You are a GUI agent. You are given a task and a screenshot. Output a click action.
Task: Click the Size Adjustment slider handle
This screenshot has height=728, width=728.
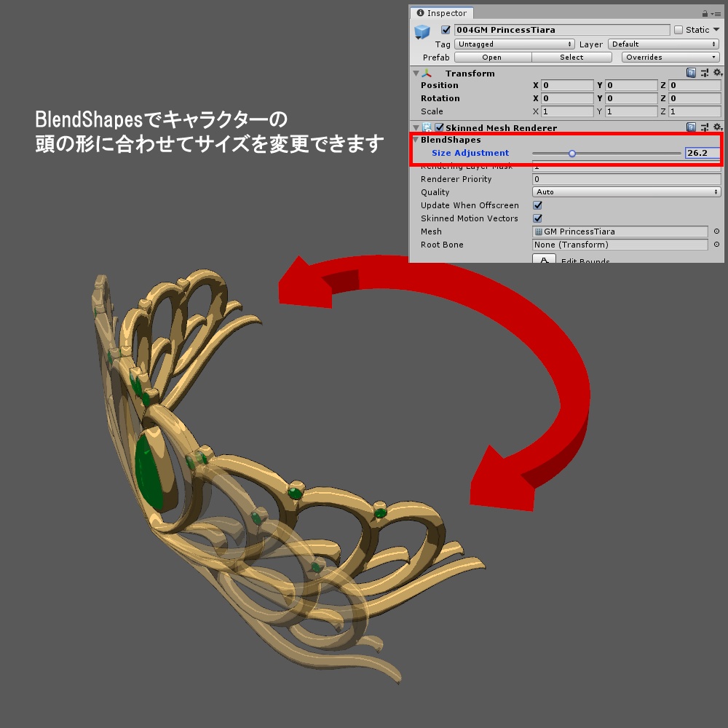[572, 153]
